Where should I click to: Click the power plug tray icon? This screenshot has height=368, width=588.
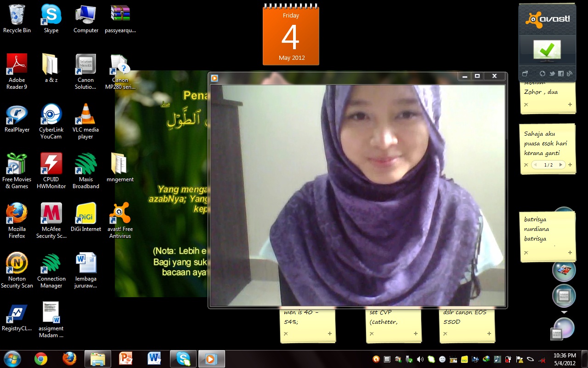[x=509, y=359]
